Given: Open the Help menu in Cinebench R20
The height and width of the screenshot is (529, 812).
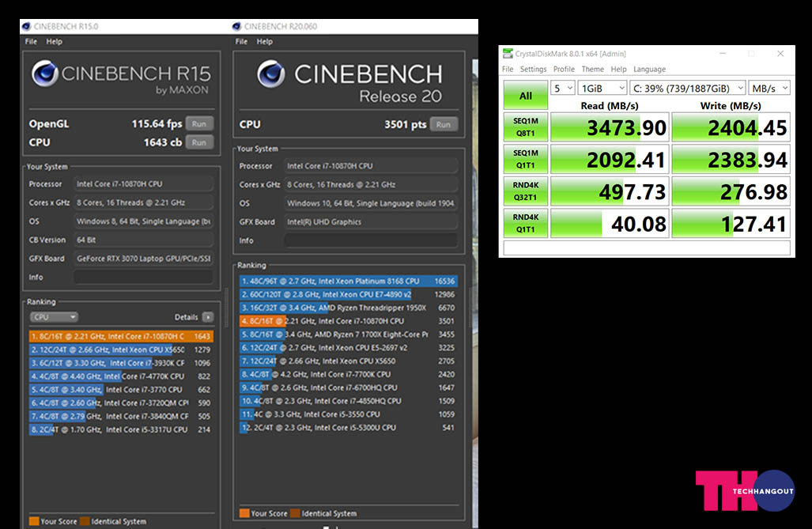Looking at the screenshot, I should point(264,41).
